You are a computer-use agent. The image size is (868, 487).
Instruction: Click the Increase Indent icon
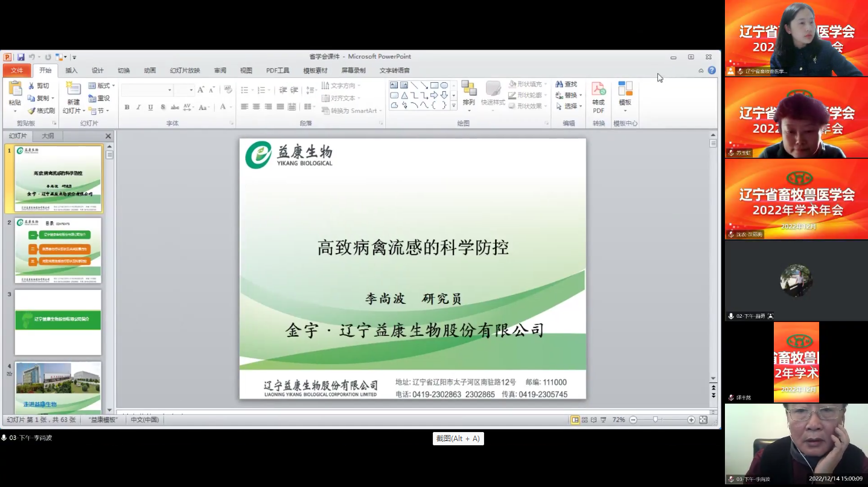(295, 90)
